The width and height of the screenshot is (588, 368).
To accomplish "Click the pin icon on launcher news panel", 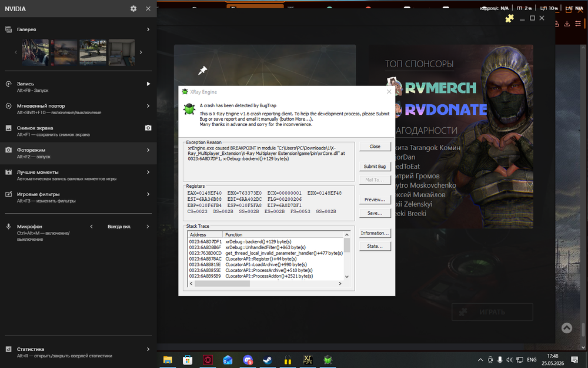I will pos(202,70).
